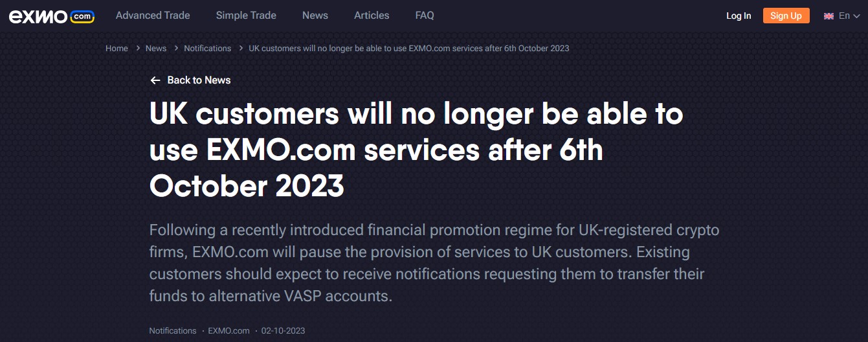The height and width of the screenshot is (342, 868).
Task: Open News in the top navigation bar
Action: [x=315, y=16]
